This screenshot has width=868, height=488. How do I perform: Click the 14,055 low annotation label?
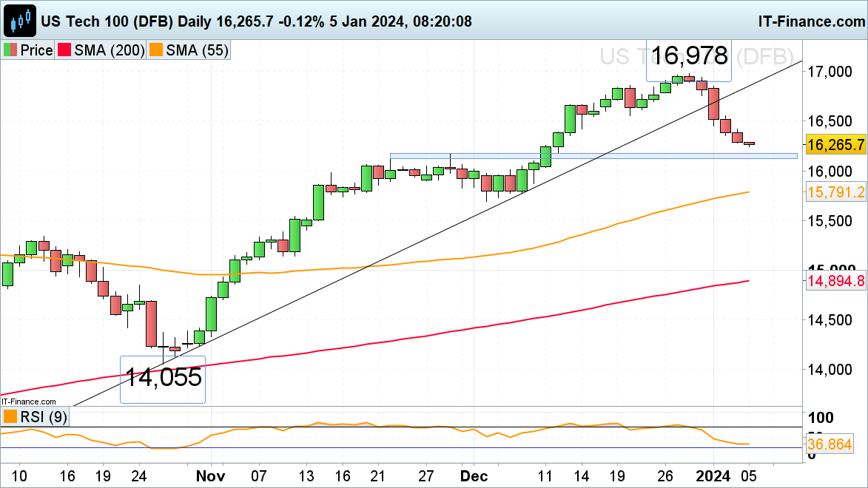point(164,377)
